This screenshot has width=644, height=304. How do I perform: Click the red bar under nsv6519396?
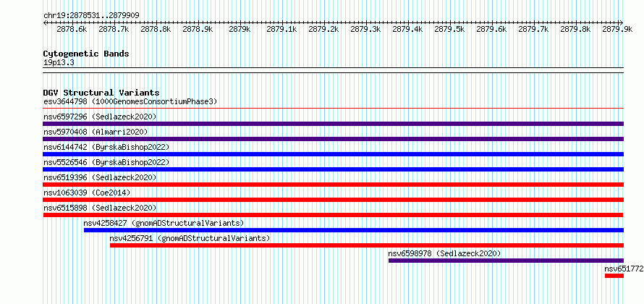[334, 185]
